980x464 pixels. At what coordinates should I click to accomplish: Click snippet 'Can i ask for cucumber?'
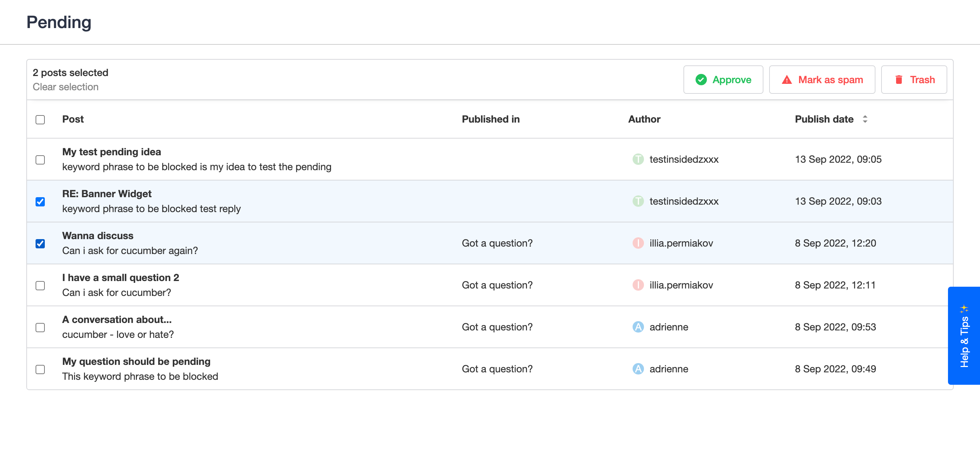116,293
